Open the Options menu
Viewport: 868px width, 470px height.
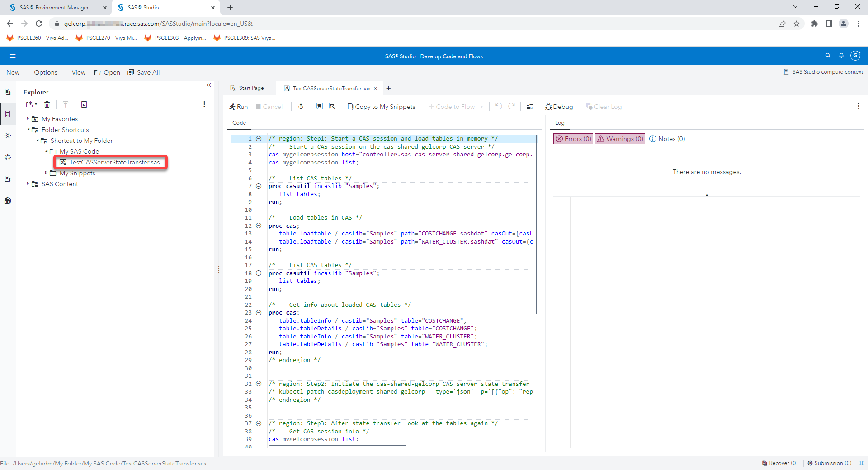(46, 72)
